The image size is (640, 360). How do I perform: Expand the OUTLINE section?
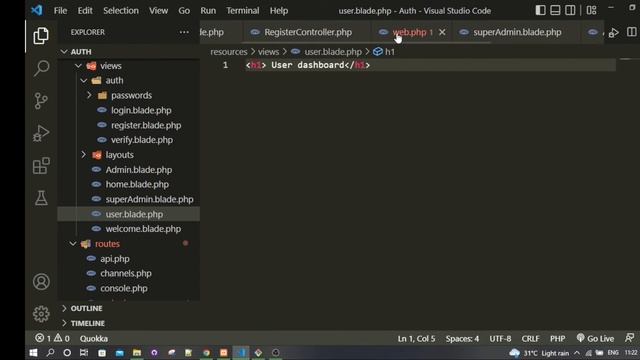click(x=87, y=308)
